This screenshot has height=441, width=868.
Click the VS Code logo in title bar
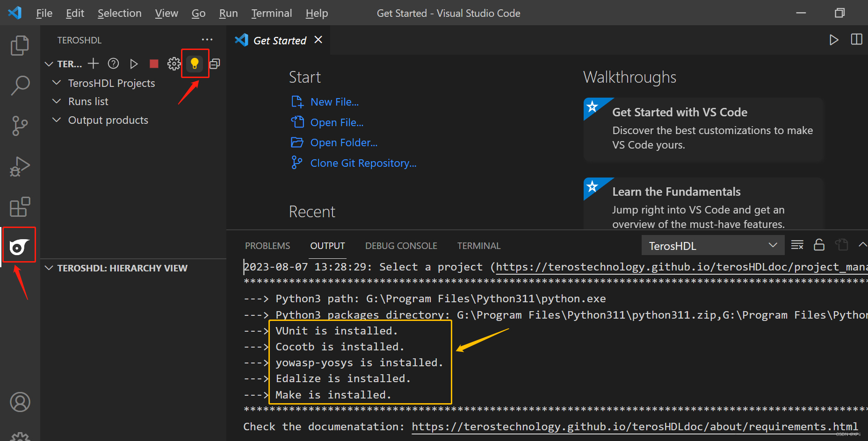click(14, 13)
